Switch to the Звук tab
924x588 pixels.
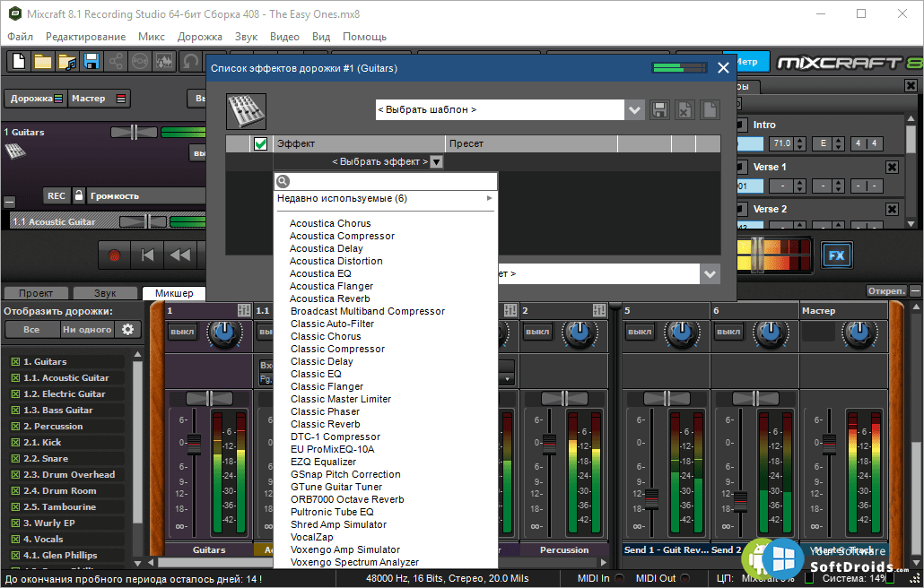click(x=105, y=293)
